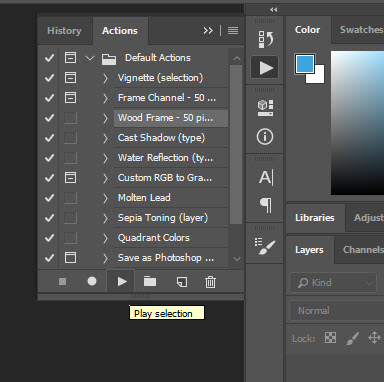Select the Water Reflection action row
Screen dimensions: 384x382
click(171, 158)
